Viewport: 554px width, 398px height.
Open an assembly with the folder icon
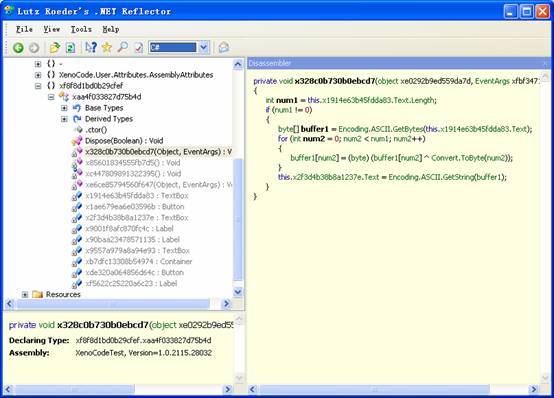[55, 47]
